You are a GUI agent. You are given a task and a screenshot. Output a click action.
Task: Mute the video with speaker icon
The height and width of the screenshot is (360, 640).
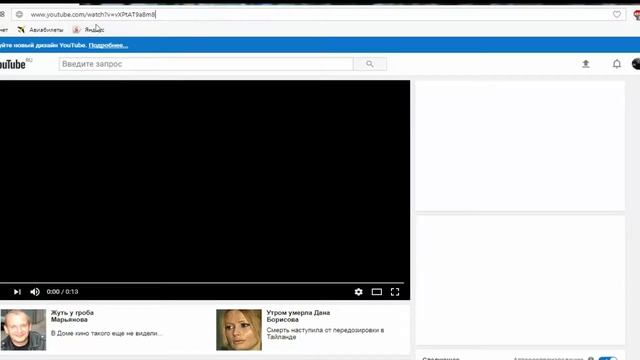(x=35, y=292)
